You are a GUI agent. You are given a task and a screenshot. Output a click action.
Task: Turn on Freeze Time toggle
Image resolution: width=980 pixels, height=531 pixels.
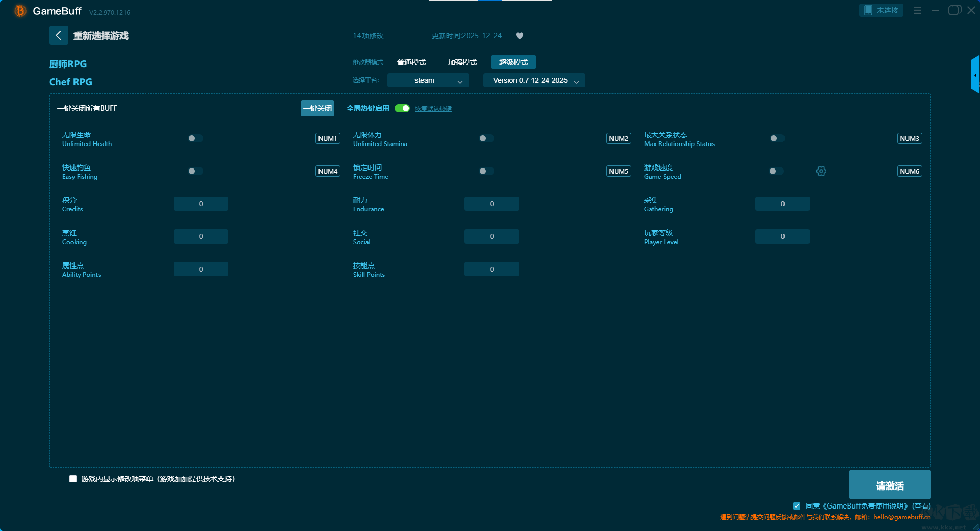(x=486, y=171)
